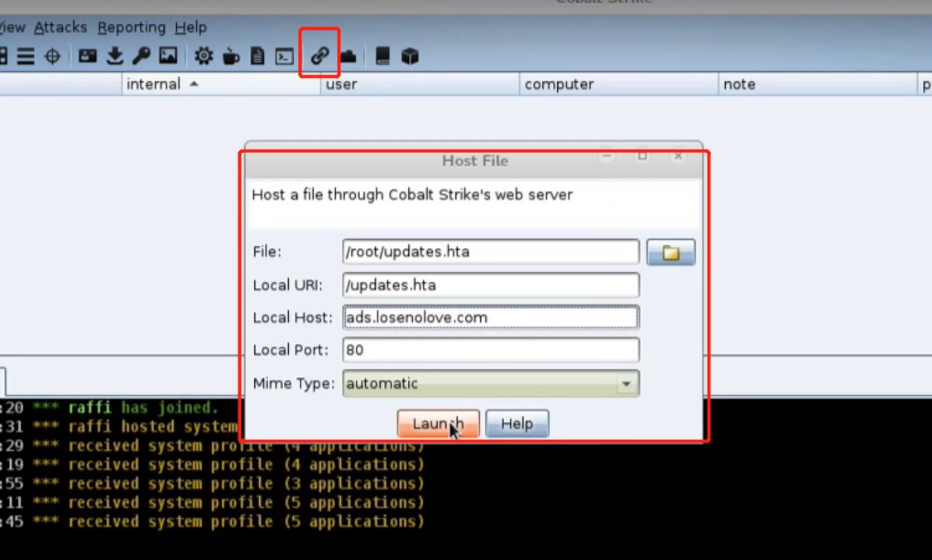Click the :19 log line "(4 applications)"
The width and height of the screenshot is (932, 560).
pyautogui.click(x=212, y=465)
